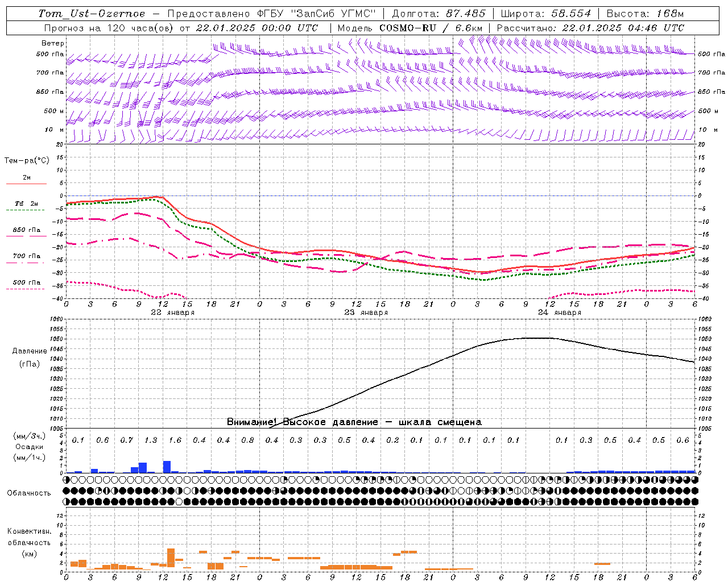This screenshot has height=582, width=728.
Task: Click the "Прогноз на 120 часа(ов)" forecast text
Action: [x=109, y=28]
